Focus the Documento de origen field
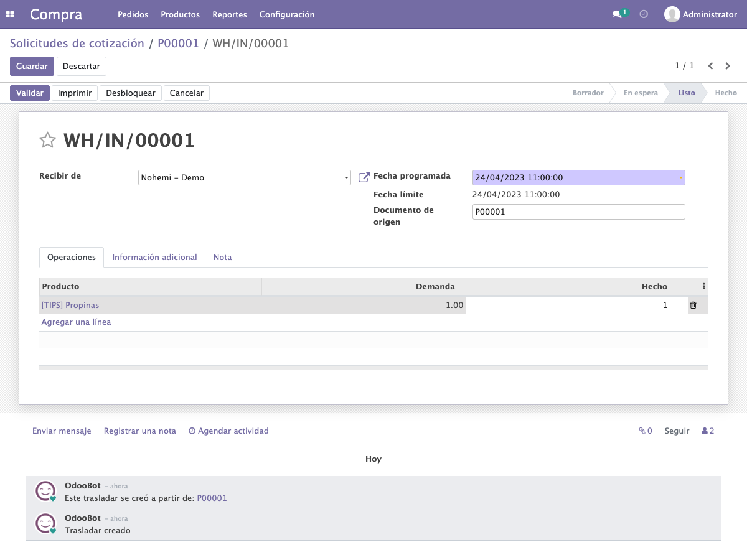 pyautogui.click(x=579, y=212)
